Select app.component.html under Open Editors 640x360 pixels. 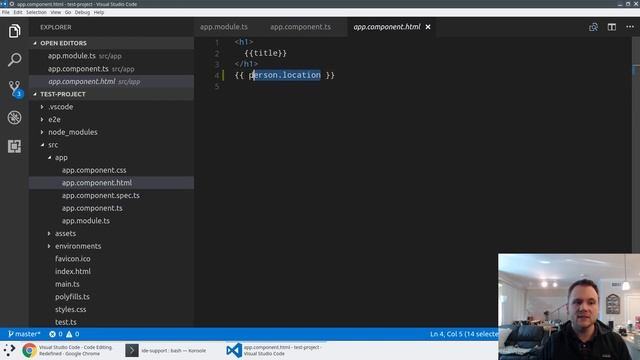click(x=111, y=82)
